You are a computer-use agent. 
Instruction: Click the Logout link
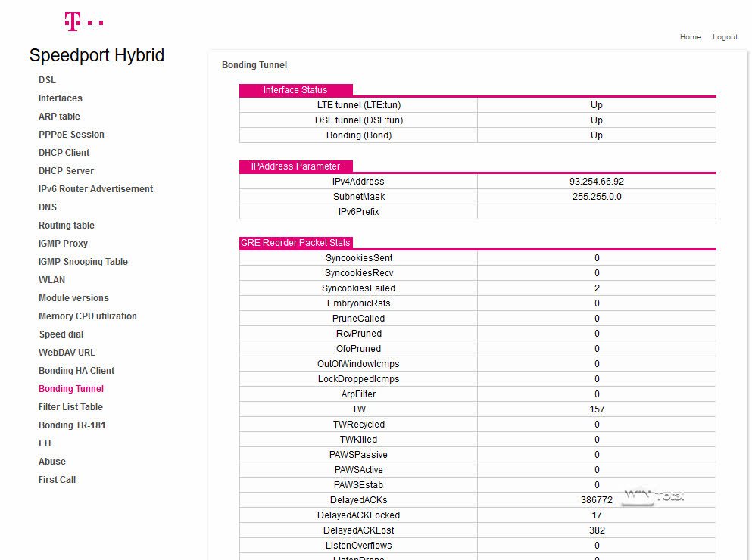click(x=725, y=37)
